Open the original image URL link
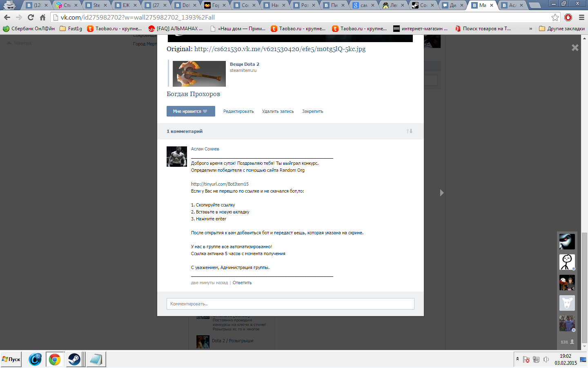Screen dimensions: 588x368 click(280, 49)
